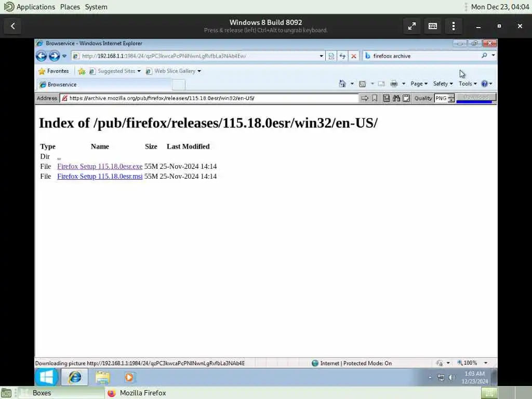Expand zoom level dropdown arrow in status bar
The image size is (532, 399).
tap(486, 363)
